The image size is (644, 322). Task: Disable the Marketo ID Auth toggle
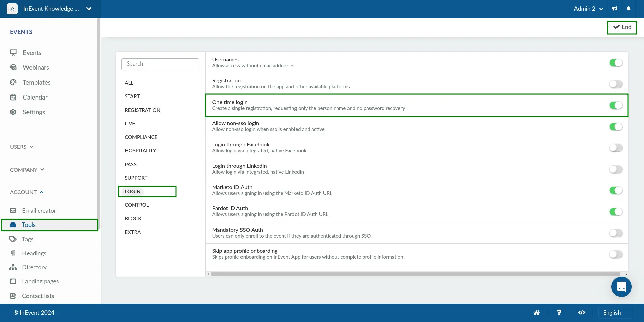(x=616, y=190)
